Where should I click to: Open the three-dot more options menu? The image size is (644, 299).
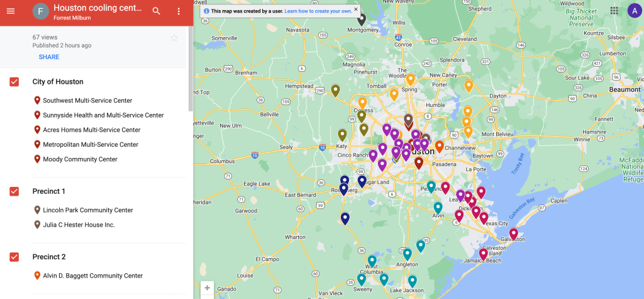179,11
